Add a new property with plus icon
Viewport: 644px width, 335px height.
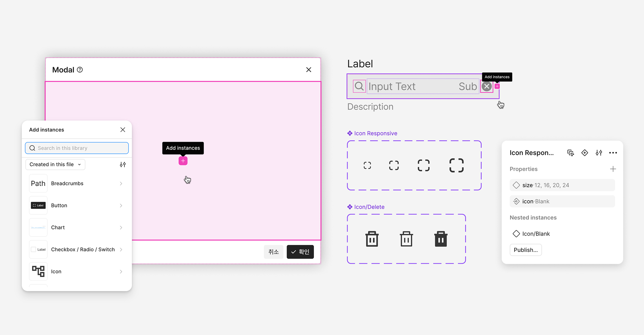[613, 169]
